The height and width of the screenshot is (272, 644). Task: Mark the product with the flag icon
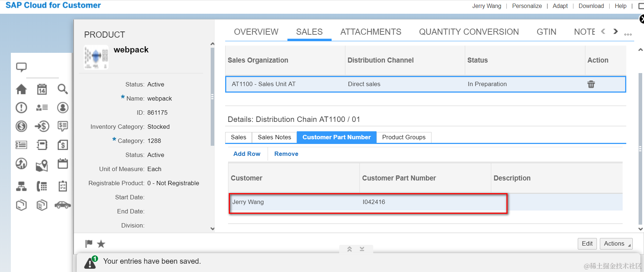(x=89, y=244)
